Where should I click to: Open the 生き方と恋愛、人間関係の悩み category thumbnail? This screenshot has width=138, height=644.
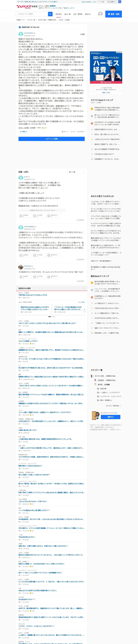click(92, 376)
